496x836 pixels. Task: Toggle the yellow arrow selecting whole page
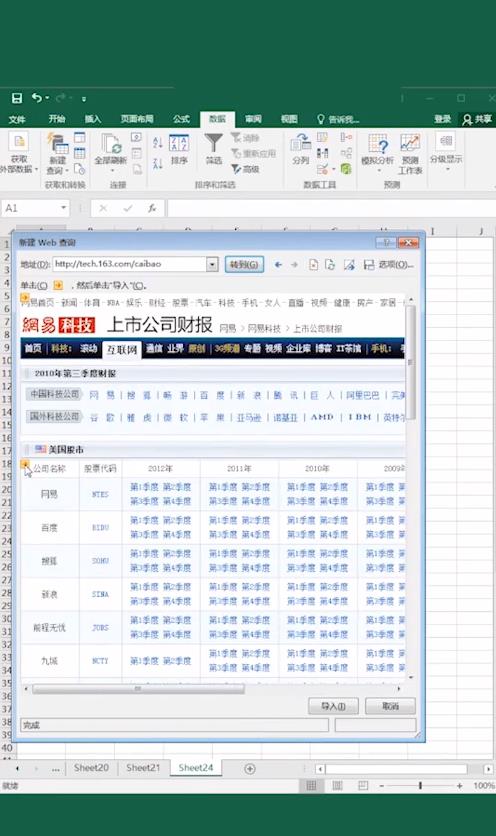(x=24, y=298)
